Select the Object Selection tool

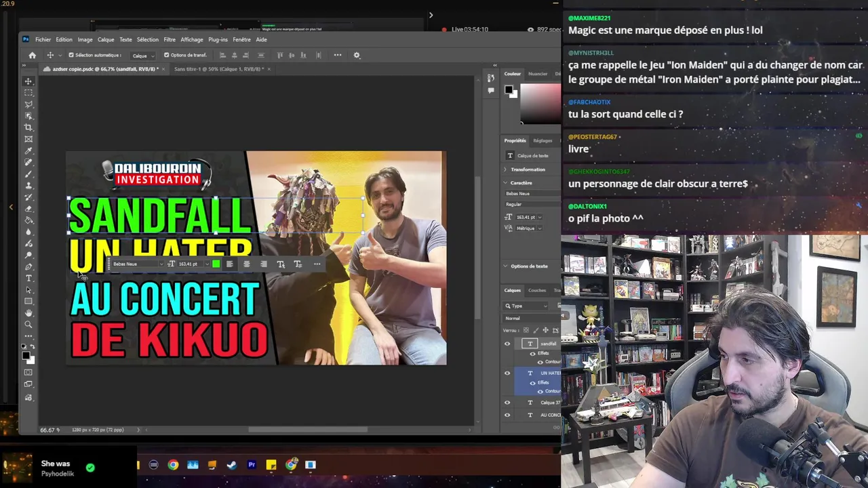[x=28, y=116]
